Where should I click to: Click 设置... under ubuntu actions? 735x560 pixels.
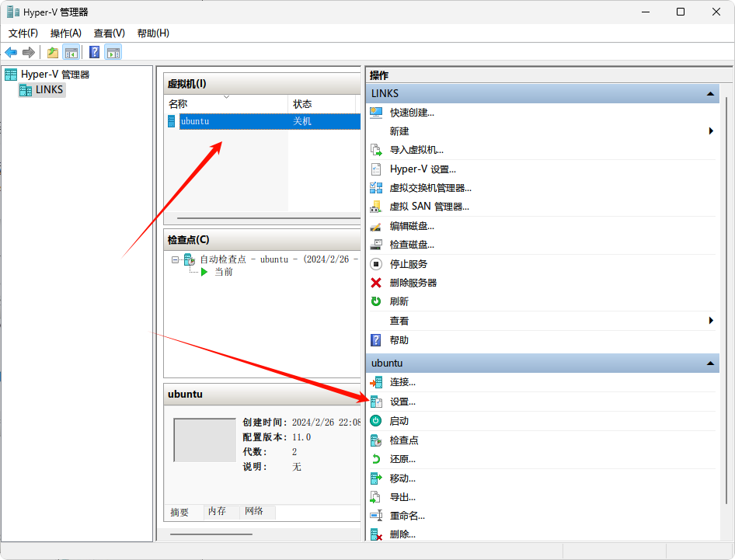point(402,402)
